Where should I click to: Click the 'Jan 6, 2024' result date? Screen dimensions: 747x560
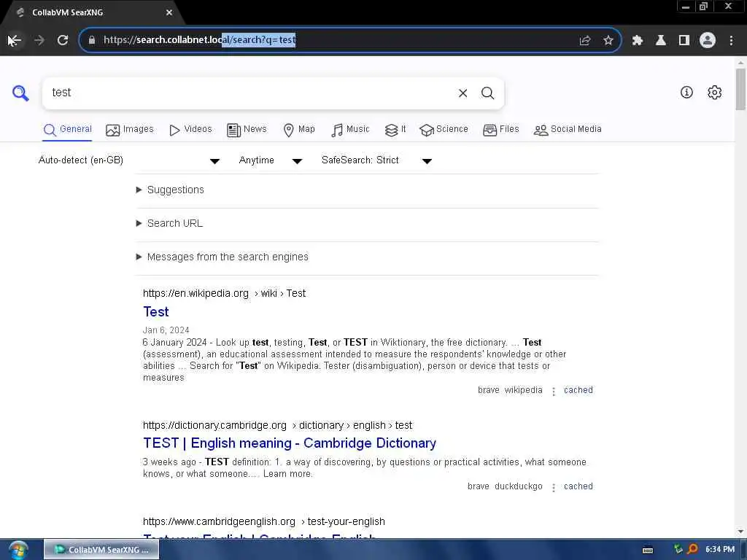point(166,330)
